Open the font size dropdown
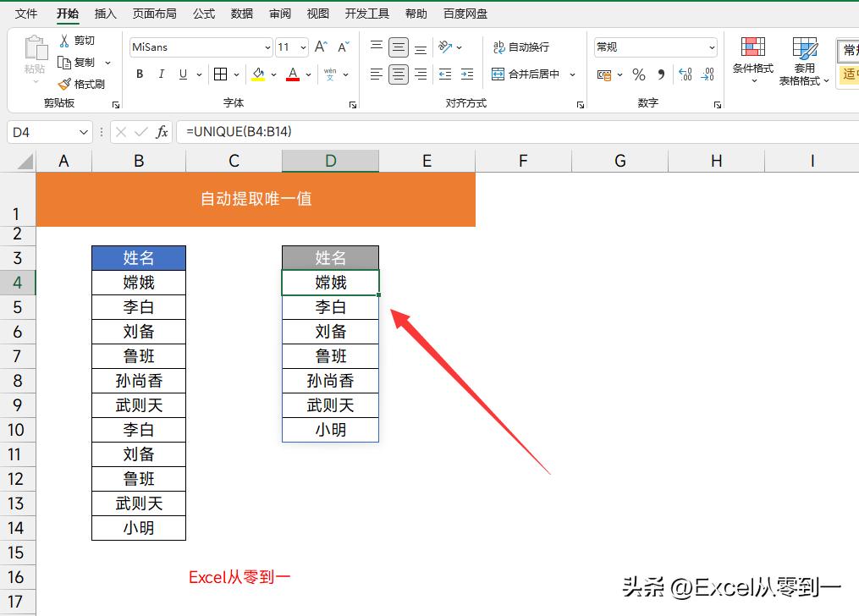 pos(300,47)
